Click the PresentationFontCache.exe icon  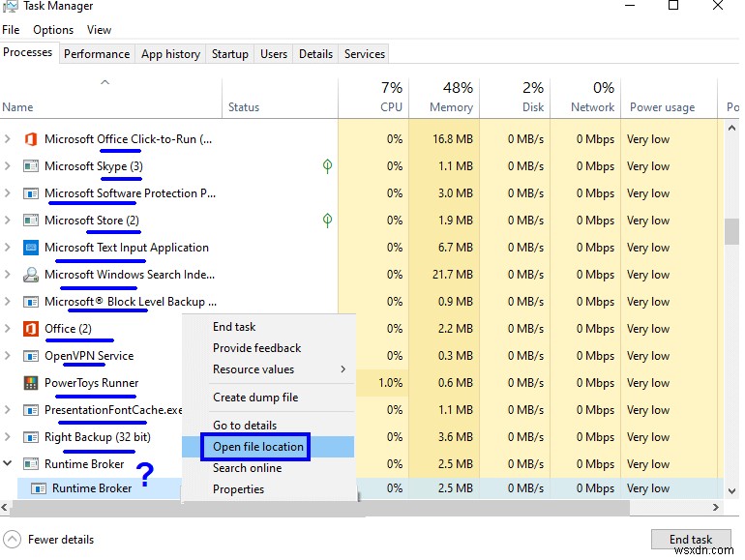(x=30, y=410)
